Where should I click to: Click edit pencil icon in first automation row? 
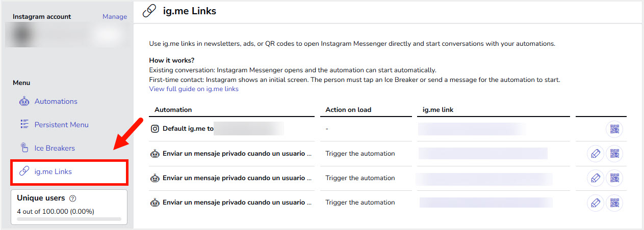tap(595, 154)
